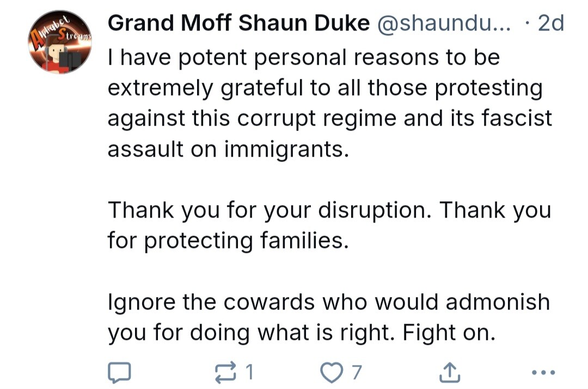
Task: Click the dot separator before the timestamp
Action: (x=528, y=23)
